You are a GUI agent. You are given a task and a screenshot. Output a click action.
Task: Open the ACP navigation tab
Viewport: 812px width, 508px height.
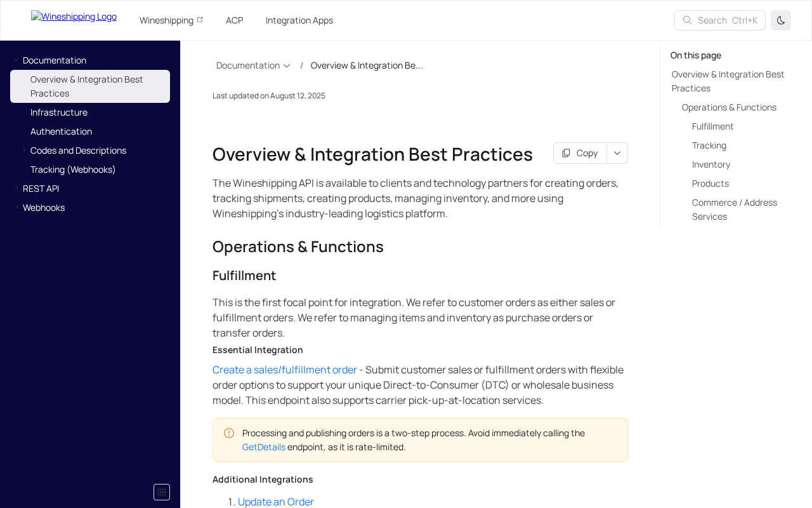235,20
